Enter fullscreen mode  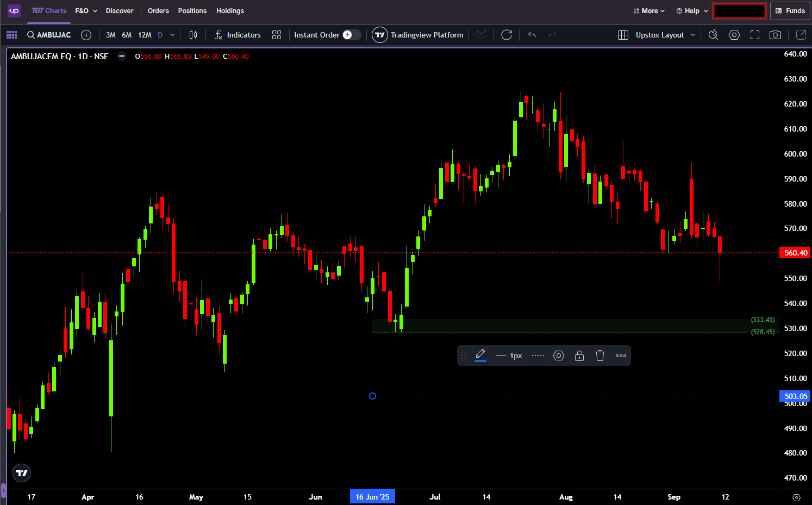[755, 35]
